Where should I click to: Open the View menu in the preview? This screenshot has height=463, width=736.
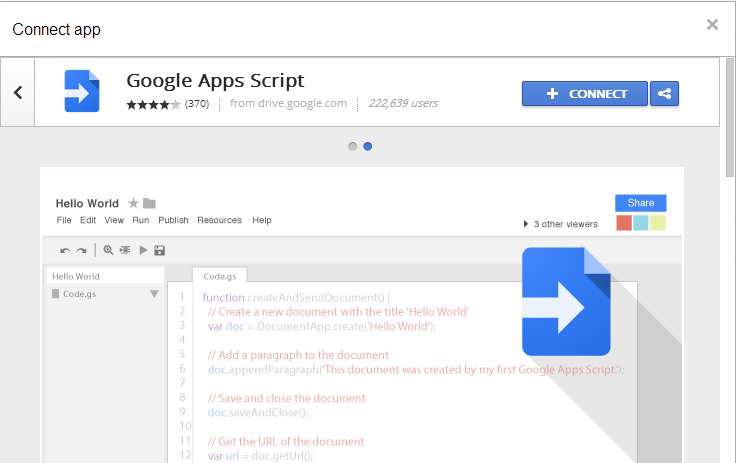114,220
